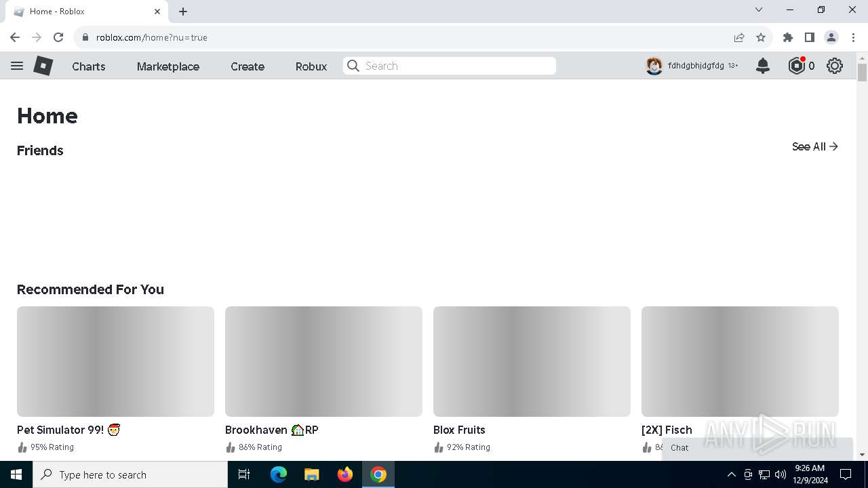This screenshot has height=488, width=868.
Task: Open the Charts tab
Action: pyautogui.click(x=89, y=66)
